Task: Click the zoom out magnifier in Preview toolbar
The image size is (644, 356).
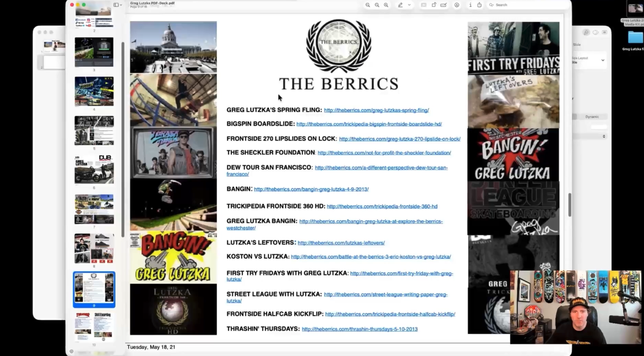Action: (368, 5)
